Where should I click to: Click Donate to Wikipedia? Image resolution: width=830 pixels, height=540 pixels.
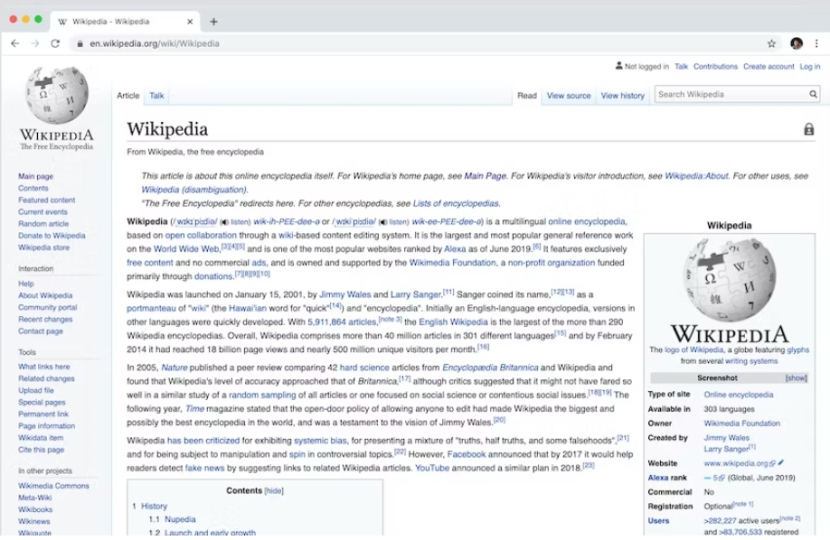[51, 236]
